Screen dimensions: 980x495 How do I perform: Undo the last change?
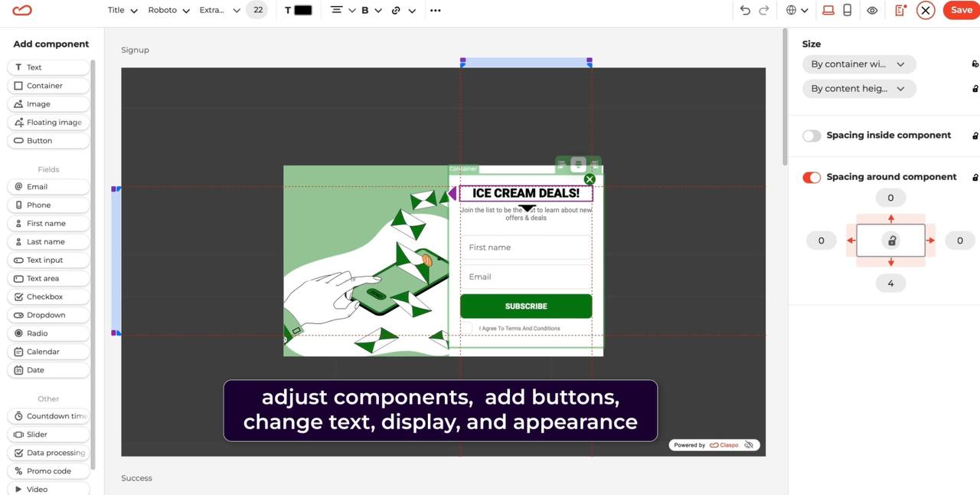741,8
